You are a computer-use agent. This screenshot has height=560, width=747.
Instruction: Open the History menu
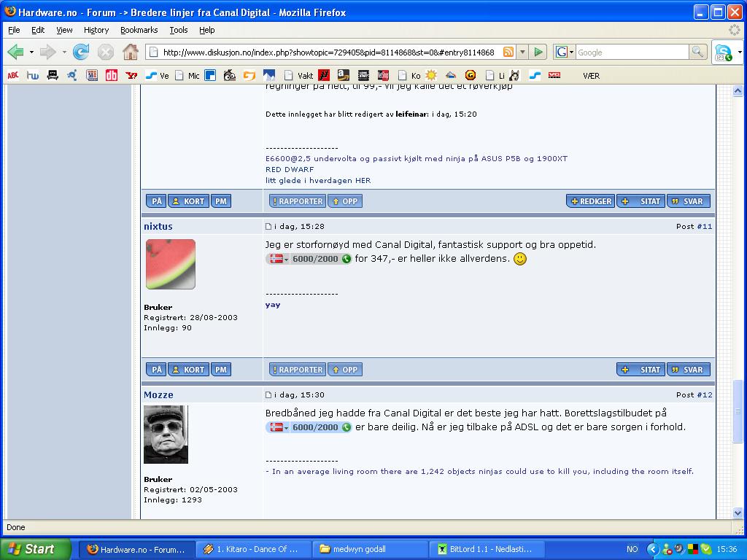click(x=96, y=30)
